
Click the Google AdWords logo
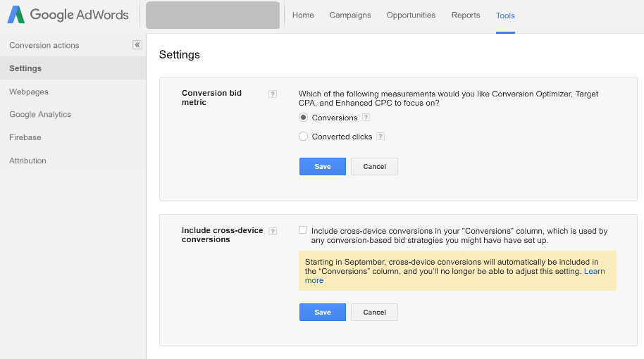click(68, 15)
